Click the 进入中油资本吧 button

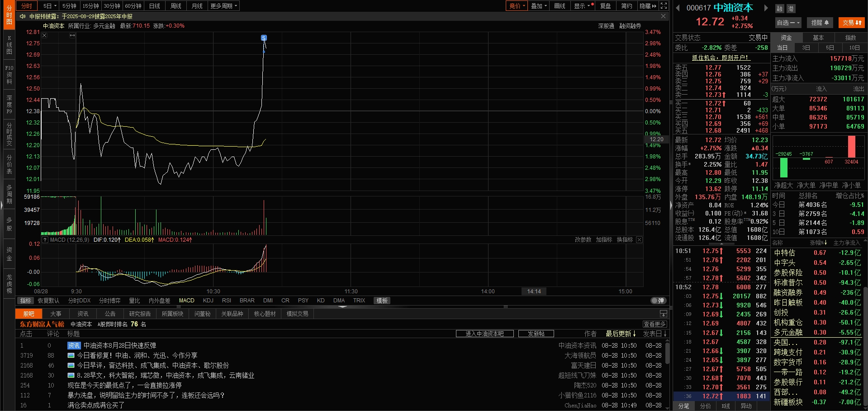point(485,334)
